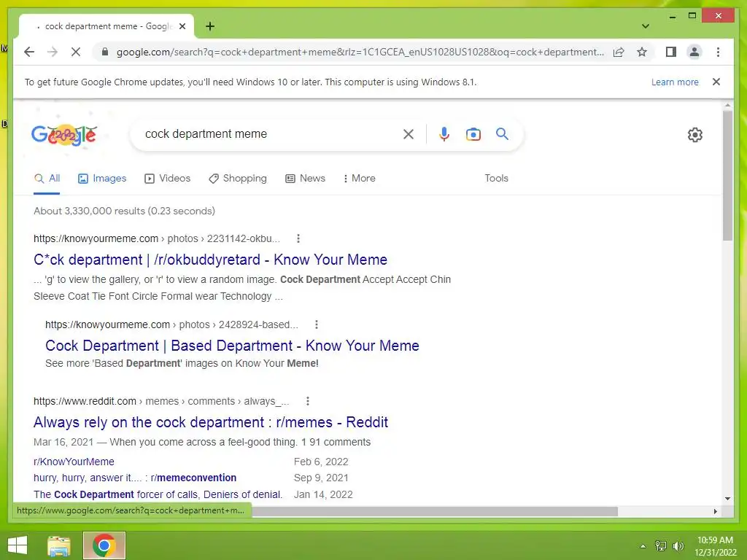This screenshot has width=747, height=560.
Task: Open the r/KnowYourMeme sublink
Action: [x=74, y=462]
